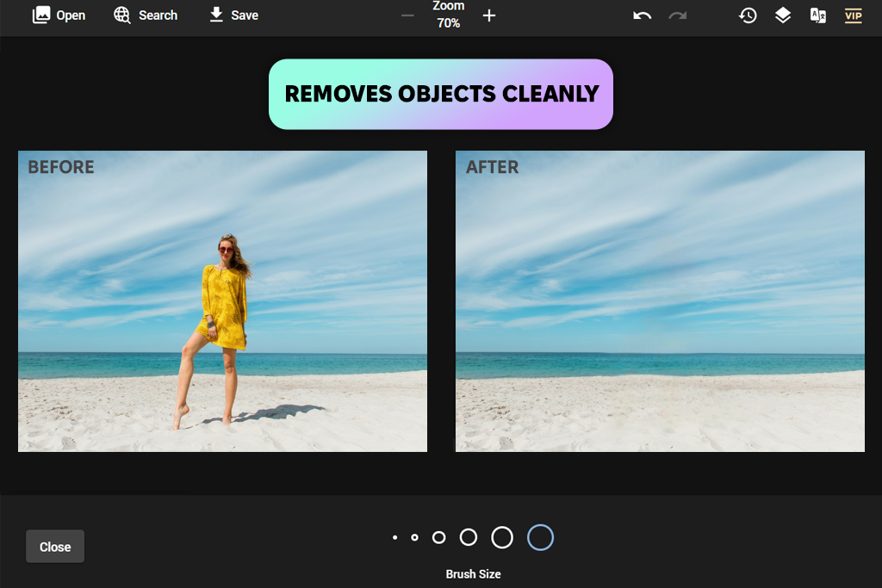Open the history clock icon
The height and width of the screenshot is (588, 882).
(748, 15)
